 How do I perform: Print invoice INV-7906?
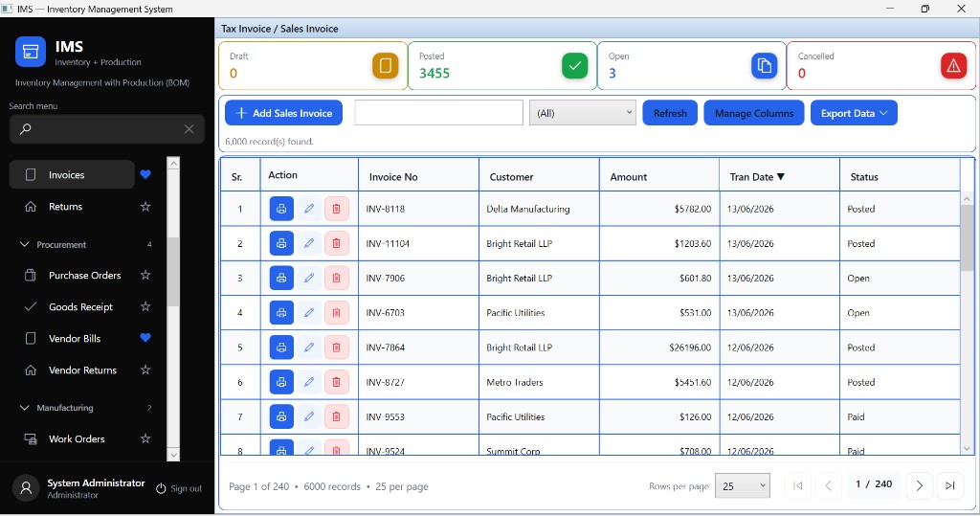click(x=281, y=278)
